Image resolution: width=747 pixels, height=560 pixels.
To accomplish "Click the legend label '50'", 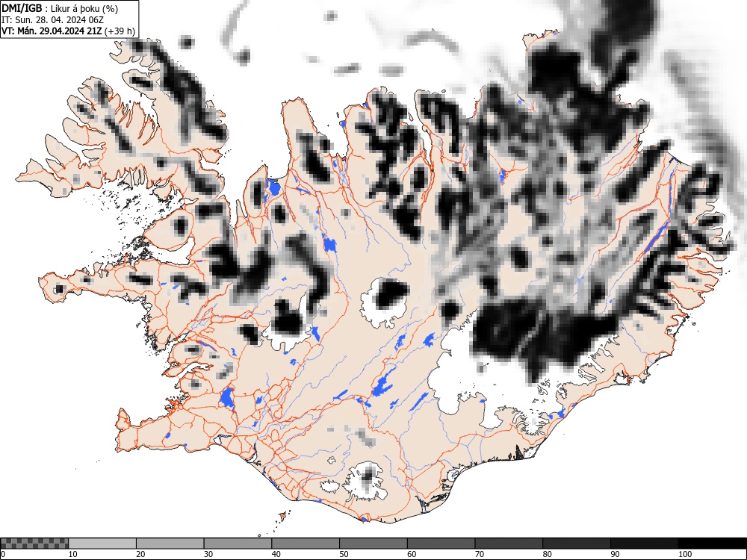I will [x=344, y=554].
